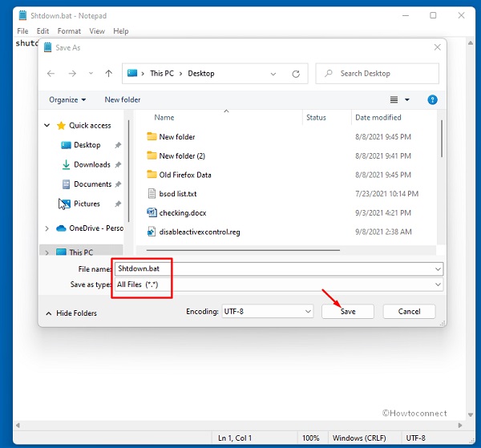Sort files by Date modified column
481x448 pixels.
point(378,118)
